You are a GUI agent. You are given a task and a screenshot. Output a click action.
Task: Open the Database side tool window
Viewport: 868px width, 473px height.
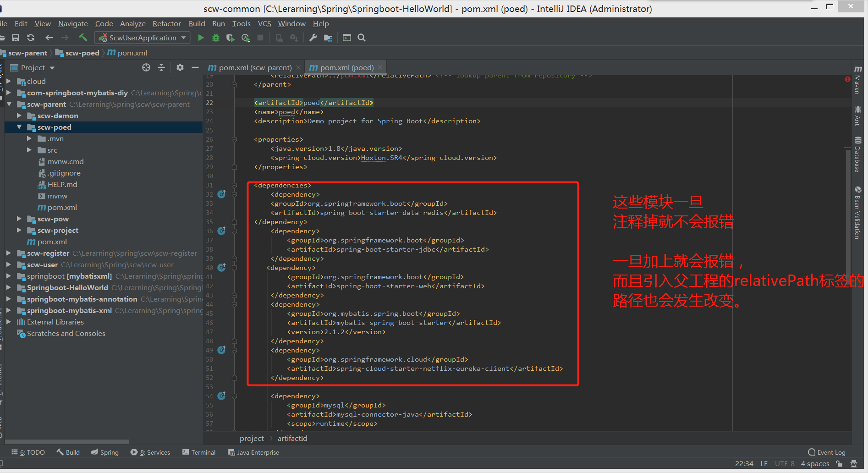[x=858, y=154]
